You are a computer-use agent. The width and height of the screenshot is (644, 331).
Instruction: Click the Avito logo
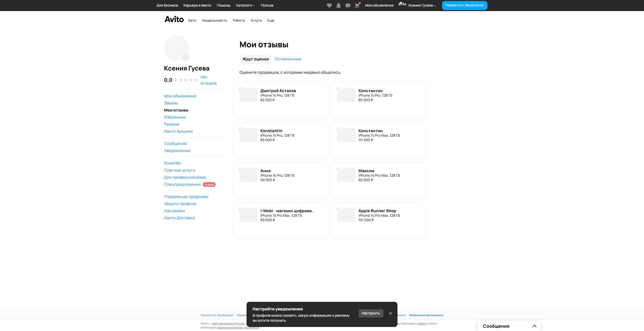(x=174, y=19)
